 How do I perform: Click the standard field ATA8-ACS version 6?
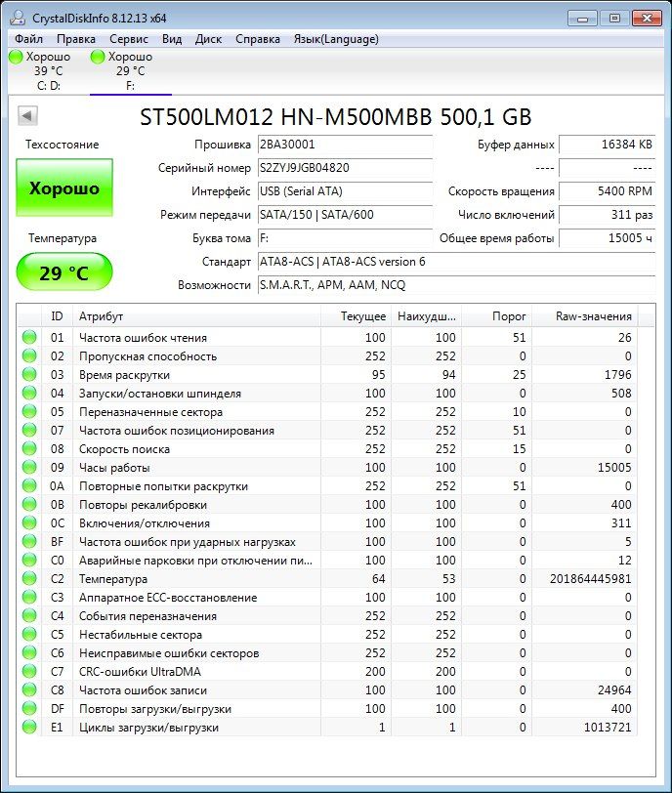tap(456, 262)
